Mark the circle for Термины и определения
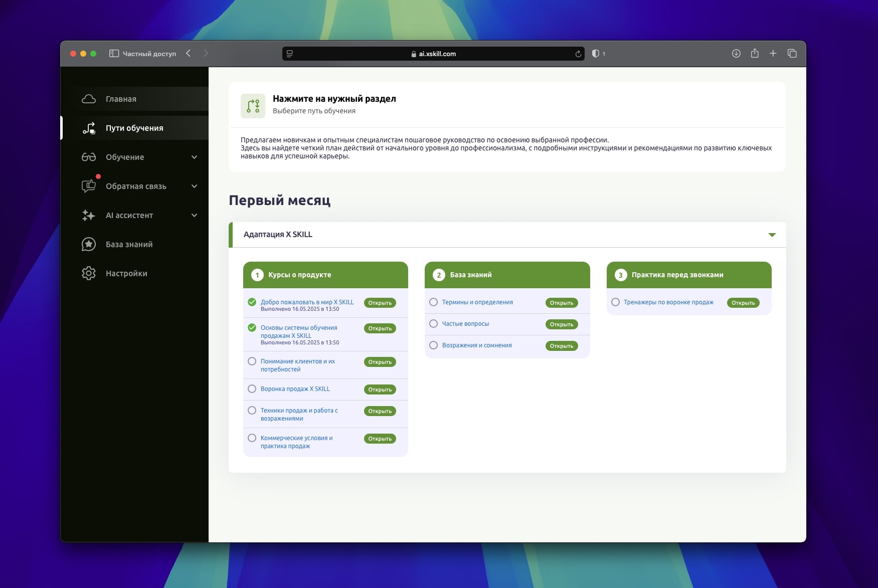878x588 pixels. (x=434, y=302)
